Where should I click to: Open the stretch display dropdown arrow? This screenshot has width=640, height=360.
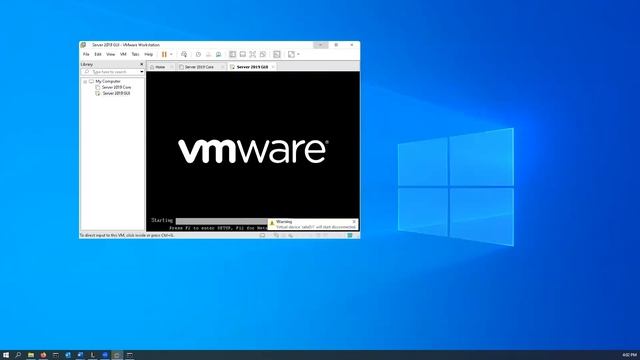tap(298, 54)
